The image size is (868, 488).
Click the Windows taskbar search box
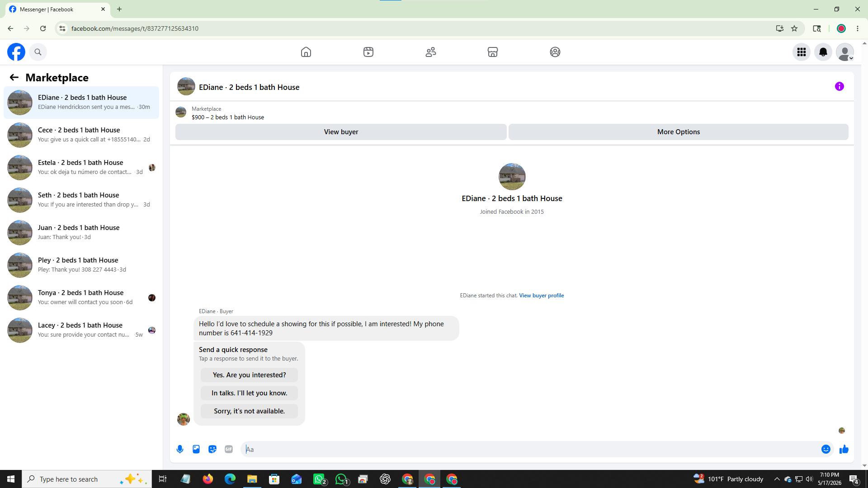click(87, 479)
